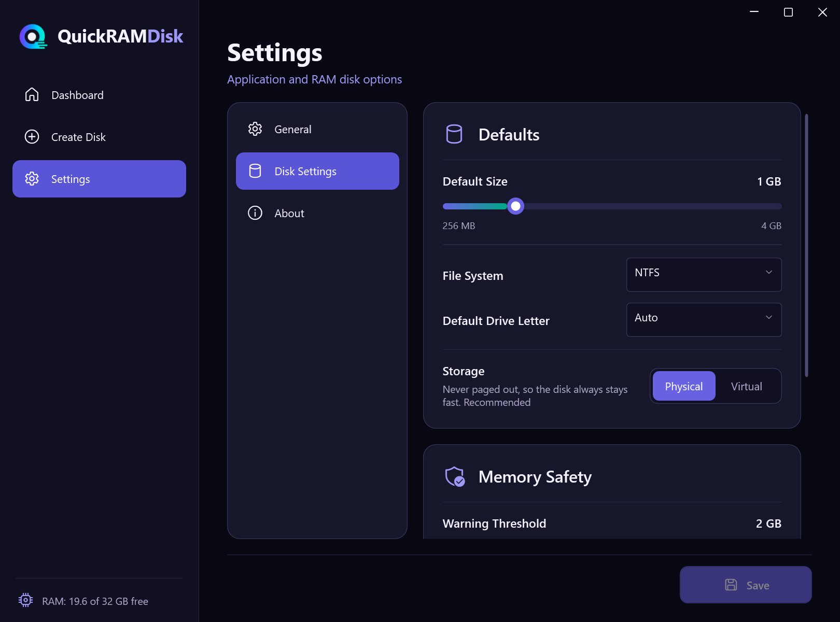Click the 'Memory Safety' heading
This screenshot has width=840, height=622.
(x=535, y=476)
